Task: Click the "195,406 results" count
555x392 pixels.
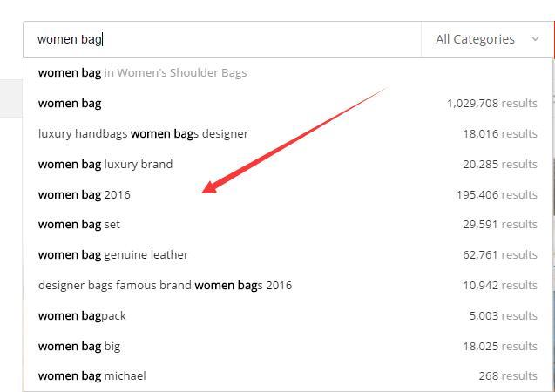Action: point(496,194)
